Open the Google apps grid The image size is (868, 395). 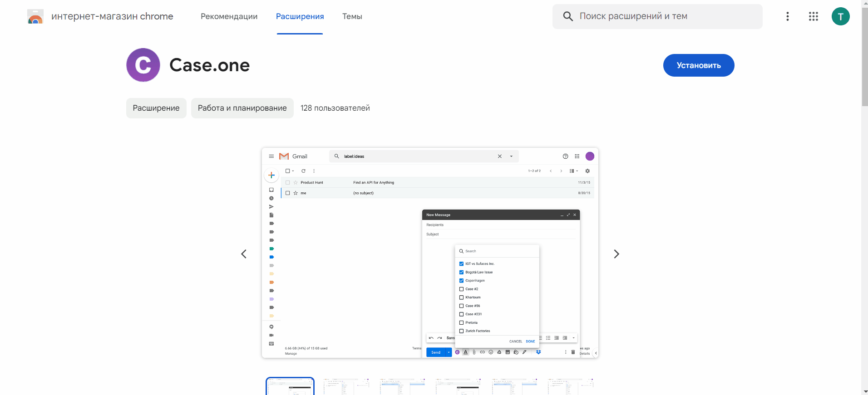[814, 16]
